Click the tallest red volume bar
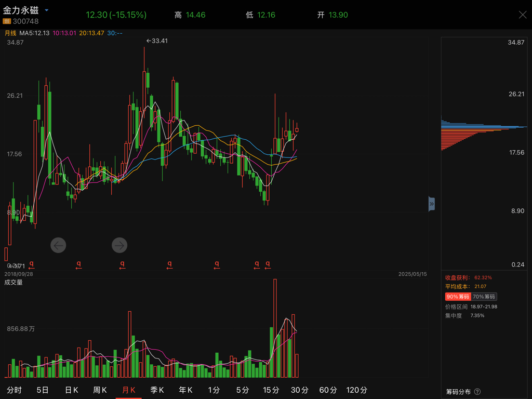 coord(275,328)
